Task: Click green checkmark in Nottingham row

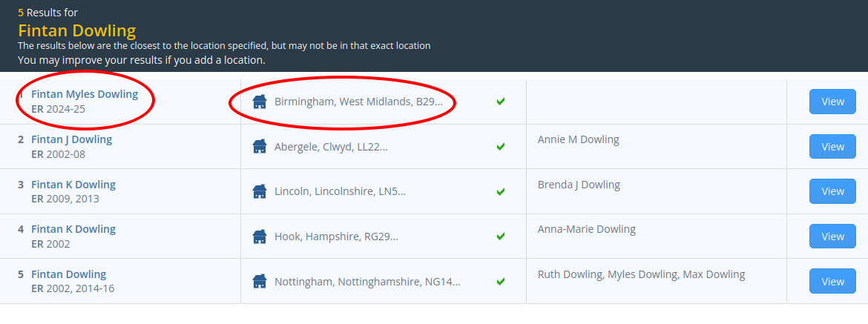Action: (501, 281)
